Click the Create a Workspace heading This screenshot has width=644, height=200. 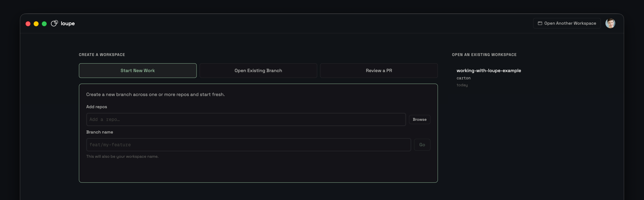coord(102,55)
